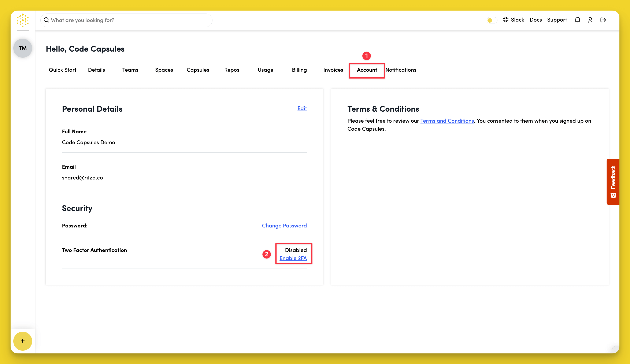630x364 pixels.
Task: Switch to the Account tab
Action: [367, 70]
